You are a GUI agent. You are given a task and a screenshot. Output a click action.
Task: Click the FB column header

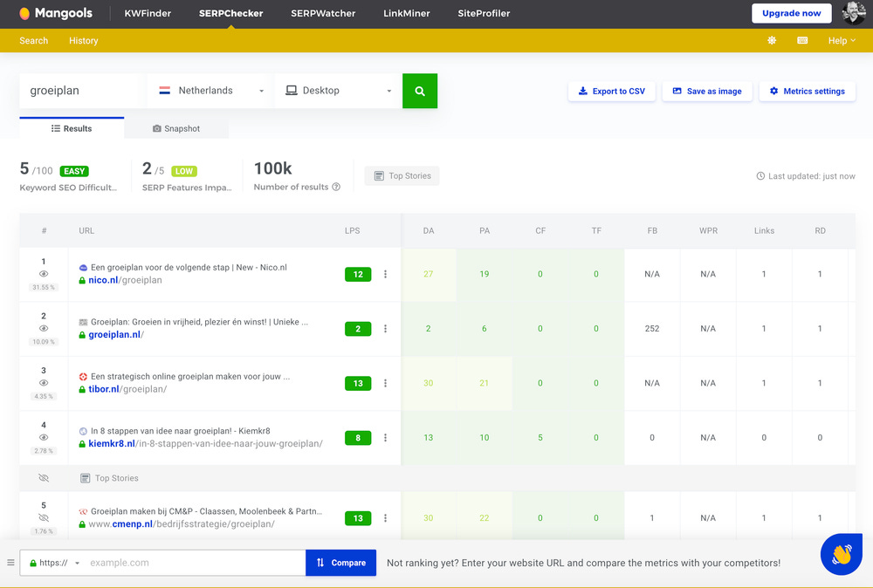652,230
